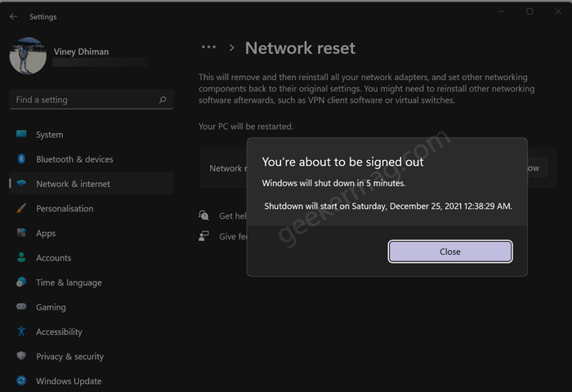Click the Windows Update sync icon
This screenshot has width=572, height=392.
pyautogui.click(x=21, y=381)
